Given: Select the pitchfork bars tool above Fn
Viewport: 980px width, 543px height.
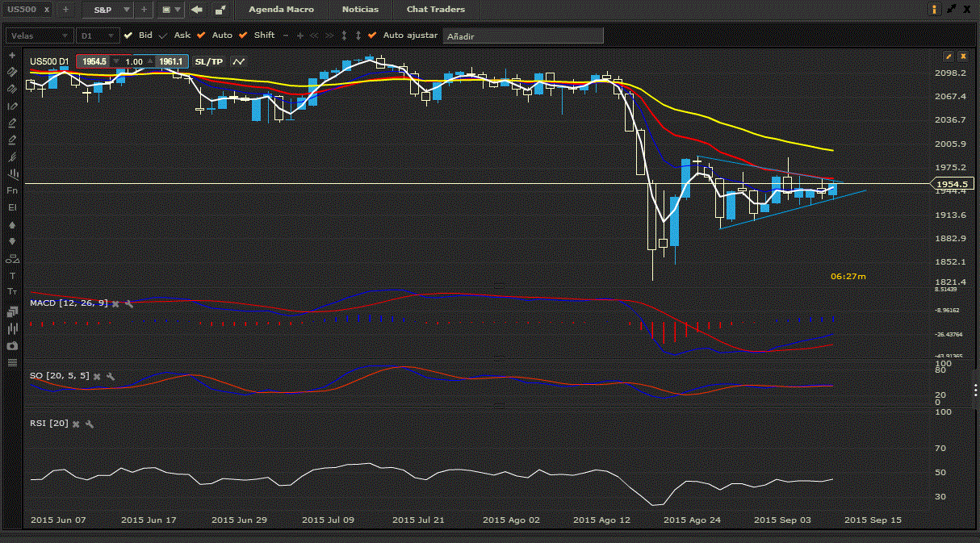Looking at the screenshot, I should [12, 173].
